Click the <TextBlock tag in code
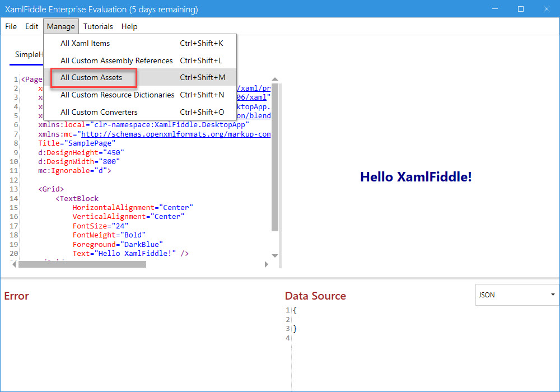Image resolution: width=560 pixels, height=392 pixels. [x=77, y=198]
